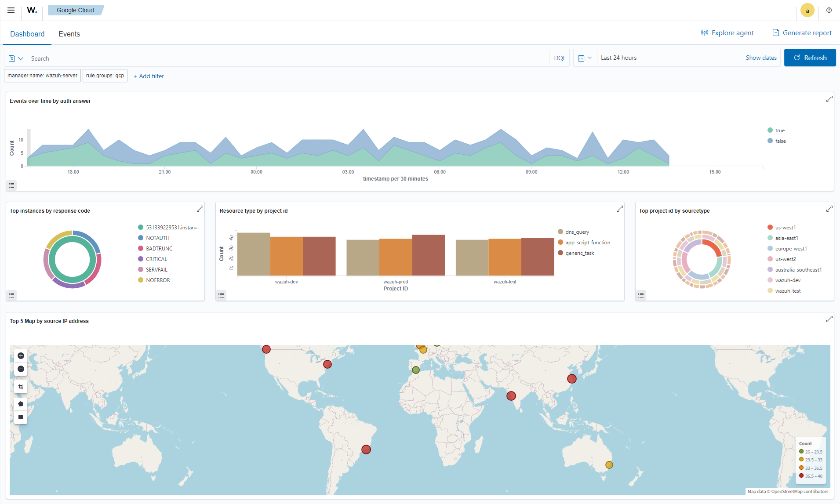The height and width of the screenshot is (504, 840).
Task: Open inspector icon under Top instances panel
Action: (x=11, y=295)
